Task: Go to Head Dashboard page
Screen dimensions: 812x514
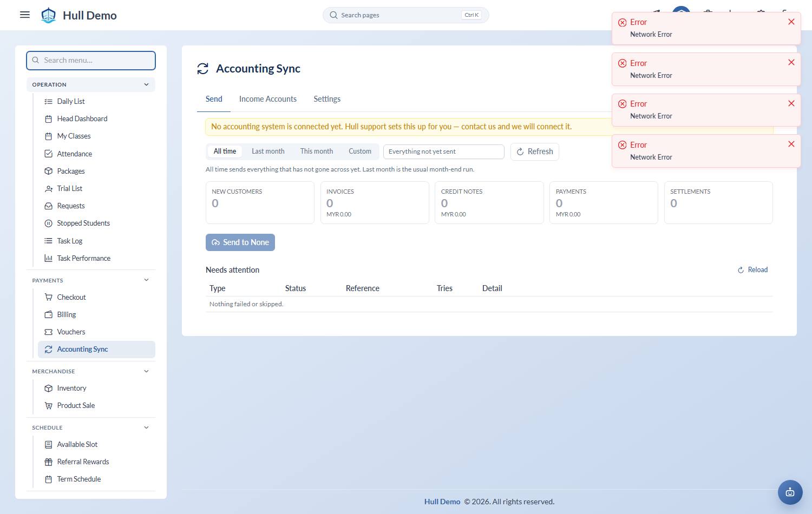Action: tap(96, 118)
